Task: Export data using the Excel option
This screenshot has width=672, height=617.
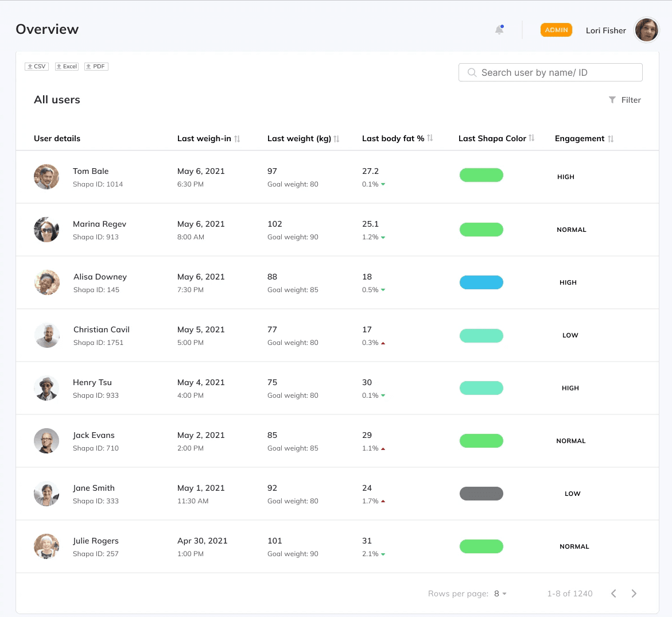Action: tap(67, 66)
